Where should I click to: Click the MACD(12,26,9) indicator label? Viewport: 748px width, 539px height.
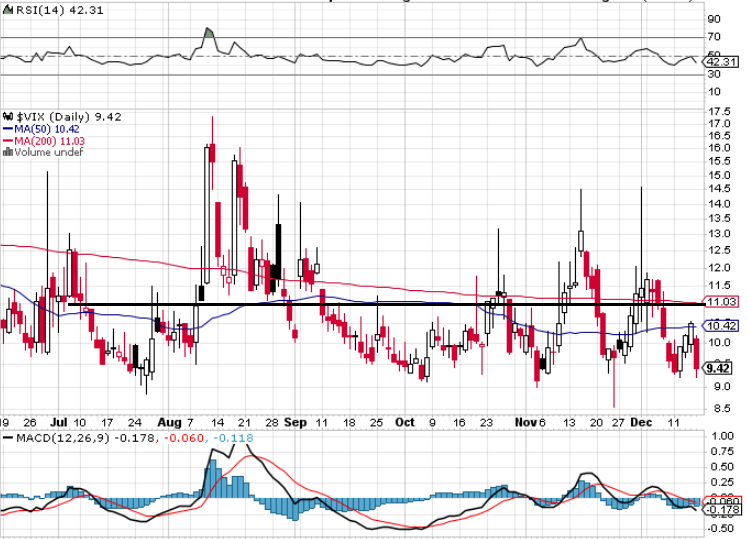pos(56,436)
